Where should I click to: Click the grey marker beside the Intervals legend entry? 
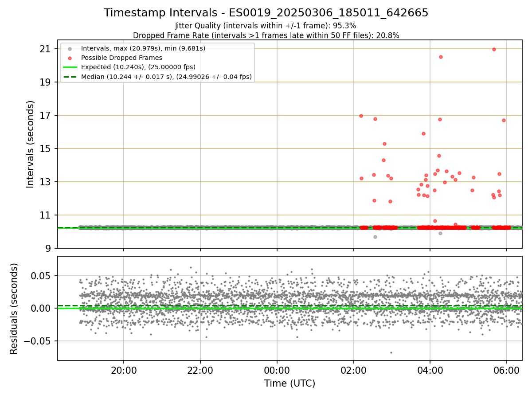coord(69,48)
